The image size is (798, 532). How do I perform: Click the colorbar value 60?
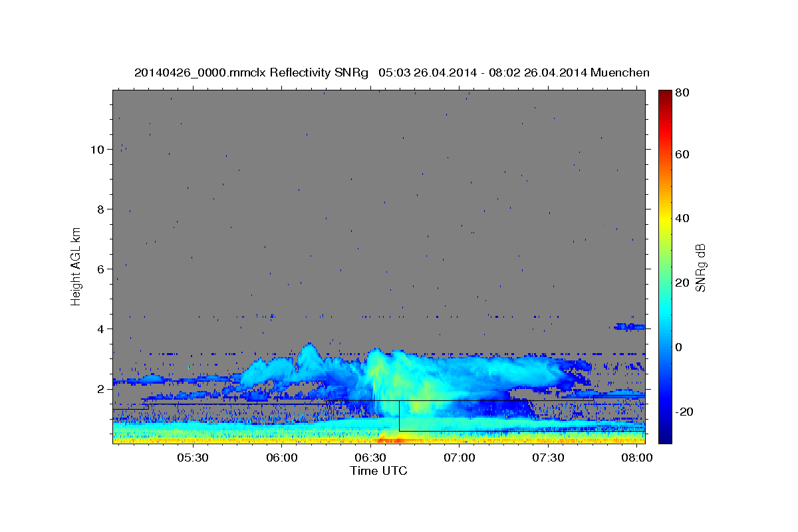[683, 154]
